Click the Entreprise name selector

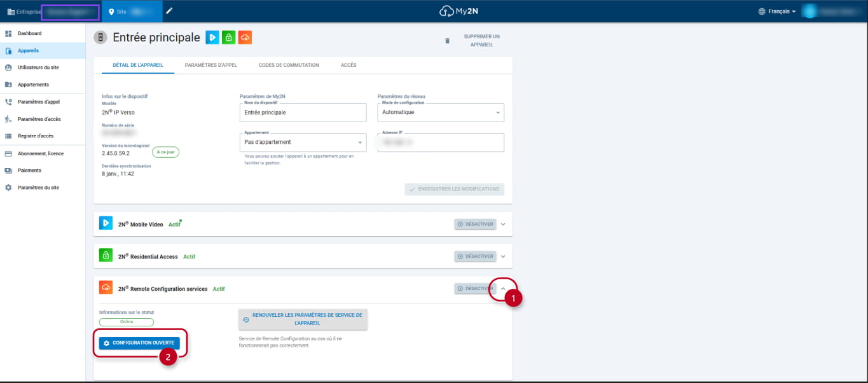tap(70, 11)
